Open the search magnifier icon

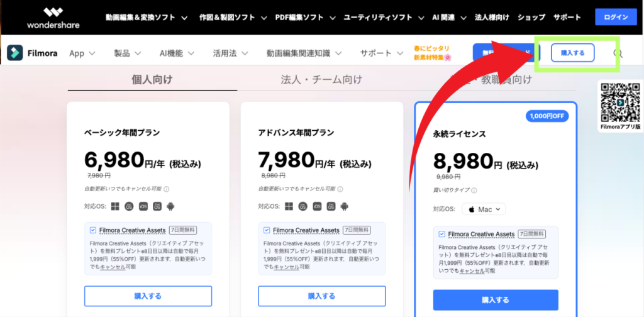[618, 53]
